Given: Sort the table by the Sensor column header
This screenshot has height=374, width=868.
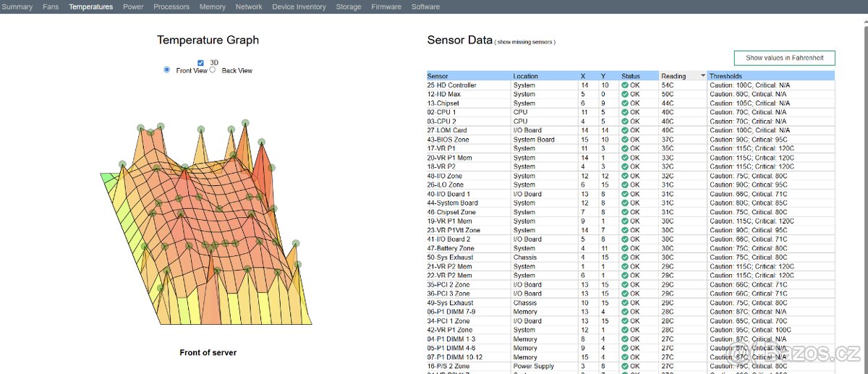Looking at the screenshot, I should tap(438, 76).
